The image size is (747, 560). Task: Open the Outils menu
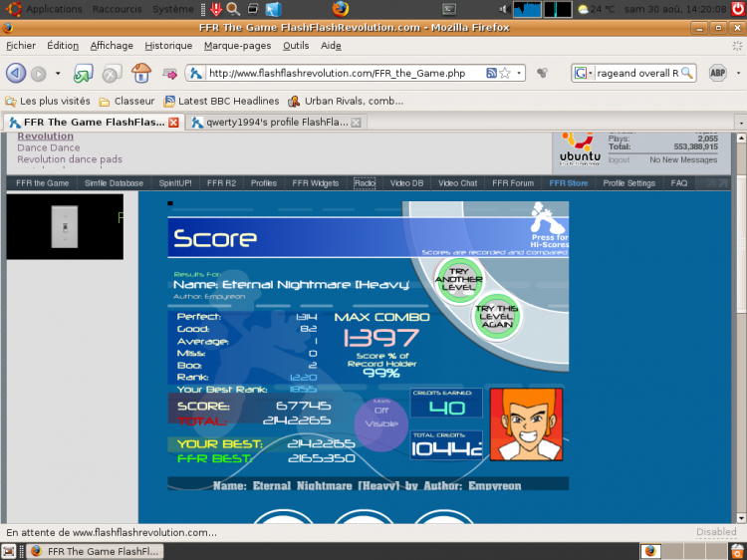tap(296, 46)
